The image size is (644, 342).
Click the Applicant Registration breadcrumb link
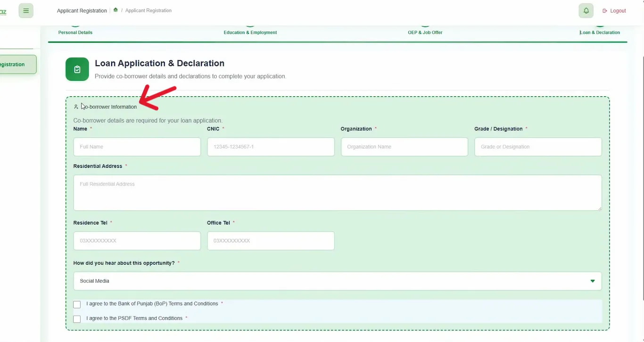click(x=149, y=10)
